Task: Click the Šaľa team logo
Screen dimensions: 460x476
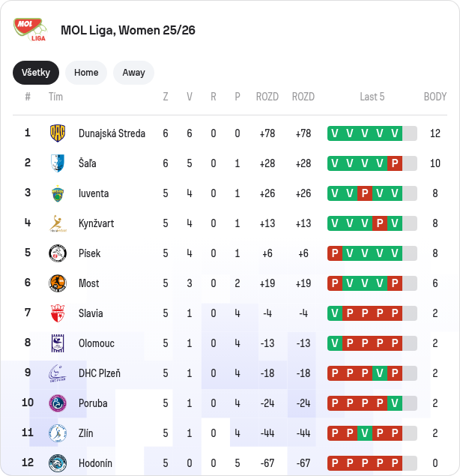Action: (x=58, y=163)
